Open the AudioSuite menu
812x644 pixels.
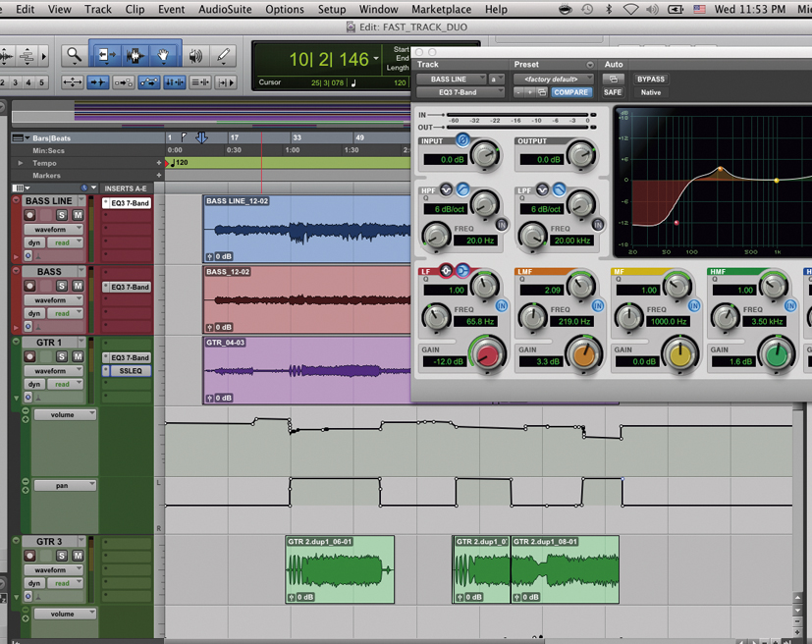tap(225, 9)
